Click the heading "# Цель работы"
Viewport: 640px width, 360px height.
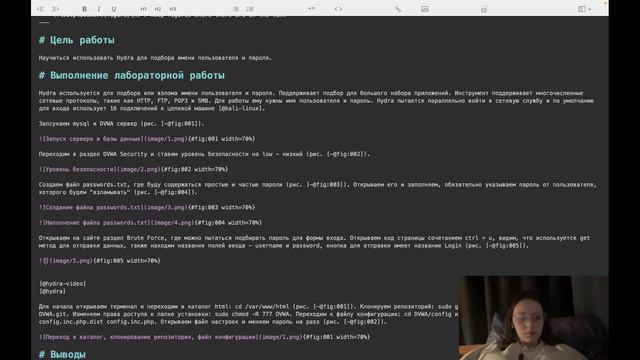click(x=77, y=40)
